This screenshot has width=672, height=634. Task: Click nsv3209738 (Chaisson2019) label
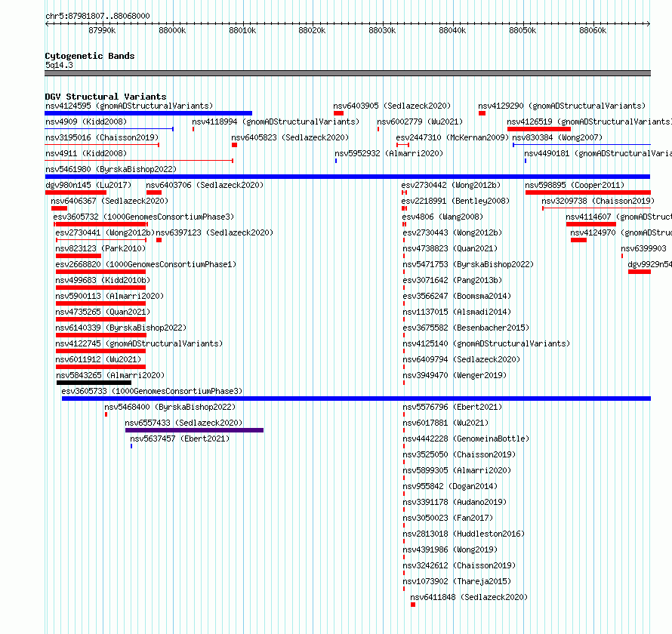[598, 201]
